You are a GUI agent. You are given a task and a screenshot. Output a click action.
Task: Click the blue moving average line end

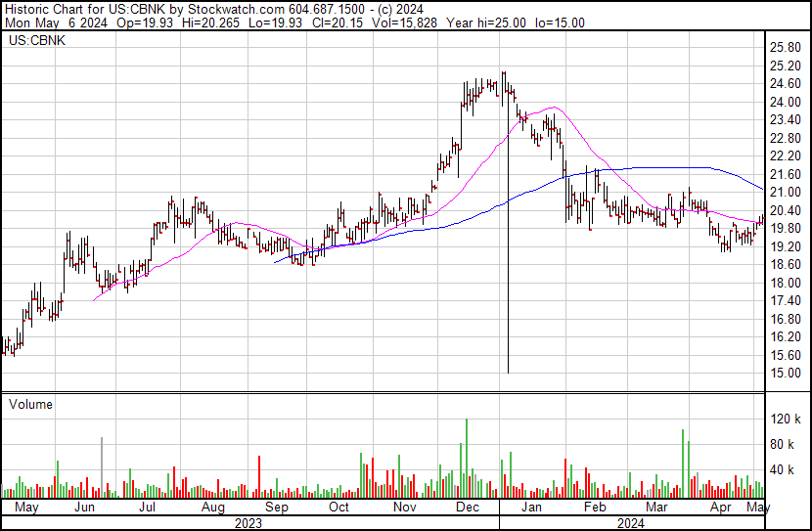(x=762, y=189)
